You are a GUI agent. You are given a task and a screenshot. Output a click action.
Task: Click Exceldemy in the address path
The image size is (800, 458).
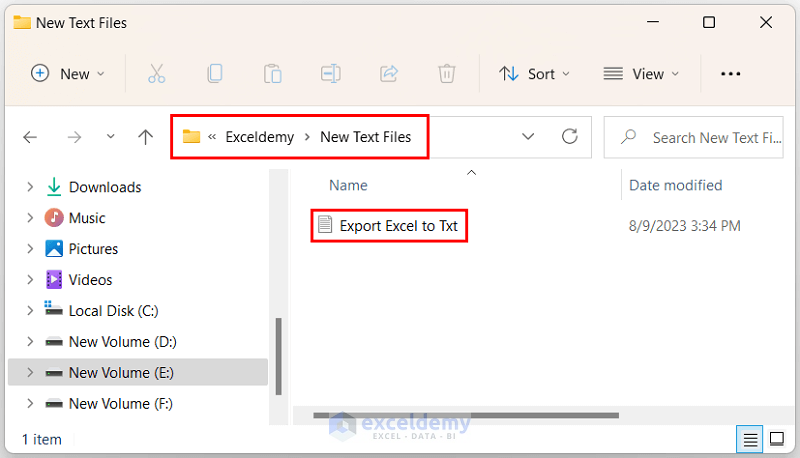(260, 137)
